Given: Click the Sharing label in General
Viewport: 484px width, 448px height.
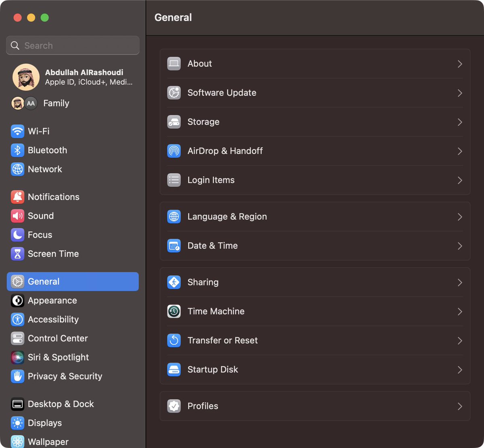Looking at the screenshot, I should point(203,282).
